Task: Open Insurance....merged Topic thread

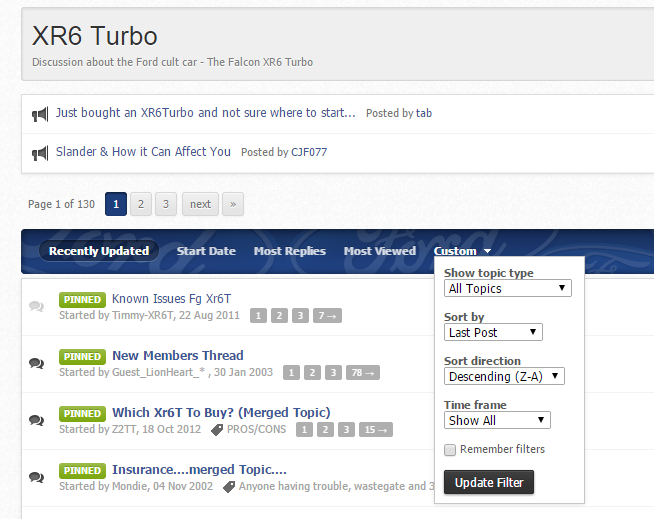Action: (199, 470)
